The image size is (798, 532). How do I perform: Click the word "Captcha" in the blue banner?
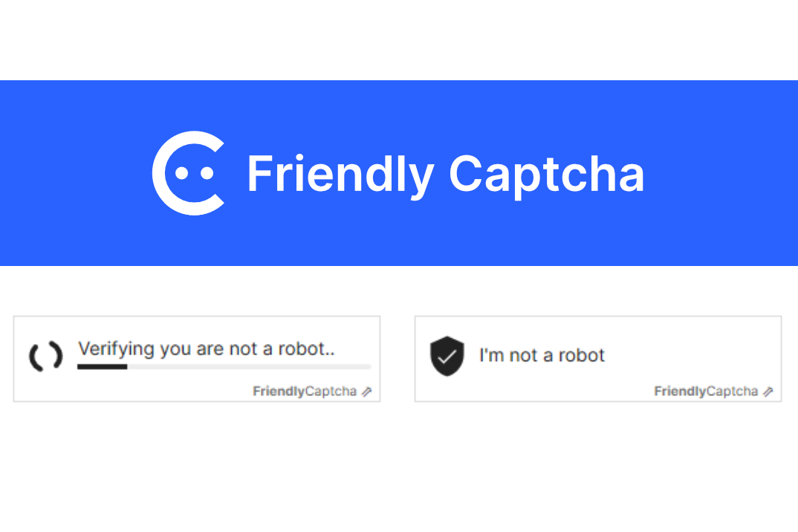click(x=546, y=175)
